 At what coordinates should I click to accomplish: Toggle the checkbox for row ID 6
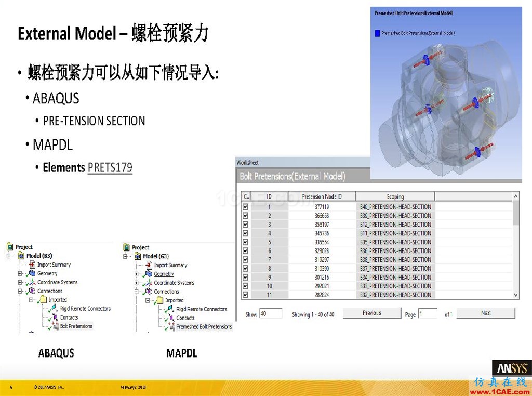click(x=245, y=251)
